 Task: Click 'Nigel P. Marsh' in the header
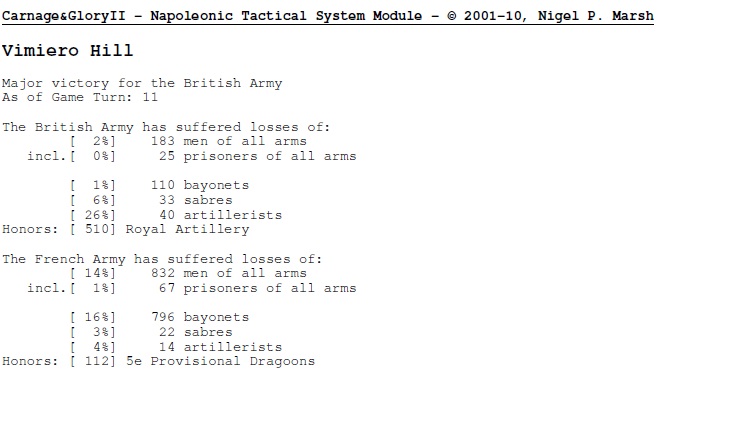[596, 16]
